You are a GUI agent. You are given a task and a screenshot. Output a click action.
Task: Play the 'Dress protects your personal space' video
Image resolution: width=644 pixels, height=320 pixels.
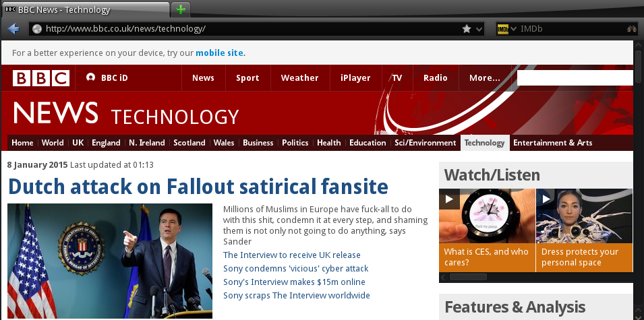(546, 199)
